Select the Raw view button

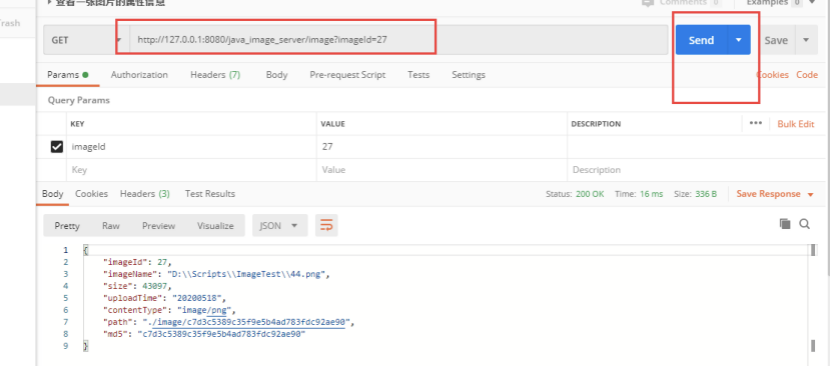[111, 226]
